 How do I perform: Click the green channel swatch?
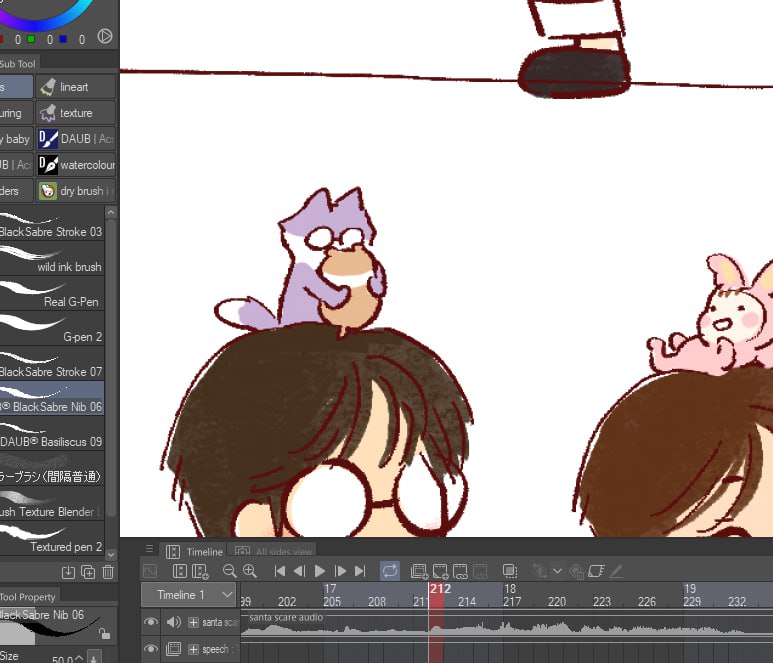click(x=31, y=39)
